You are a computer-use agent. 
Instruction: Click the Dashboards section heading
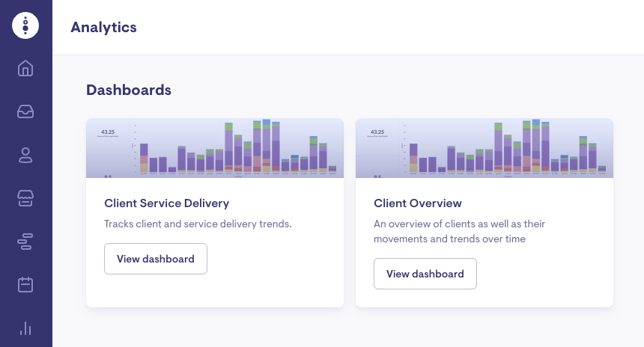point(129,90)
